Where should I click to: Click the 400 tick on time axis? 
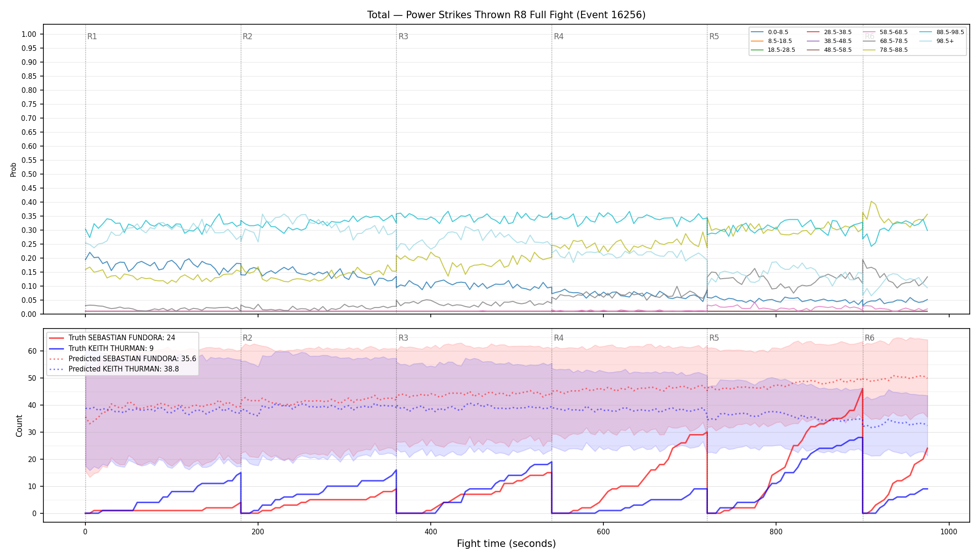click(x=430, y=532)
